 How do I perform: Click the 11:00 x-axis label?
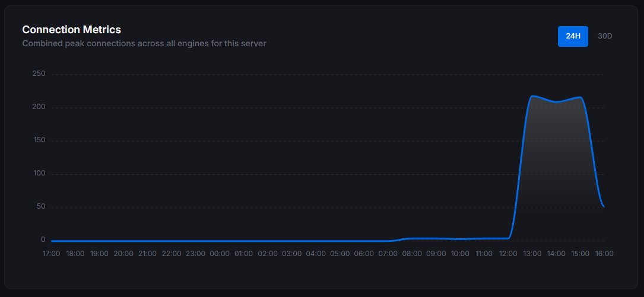(x=484, y=254)
